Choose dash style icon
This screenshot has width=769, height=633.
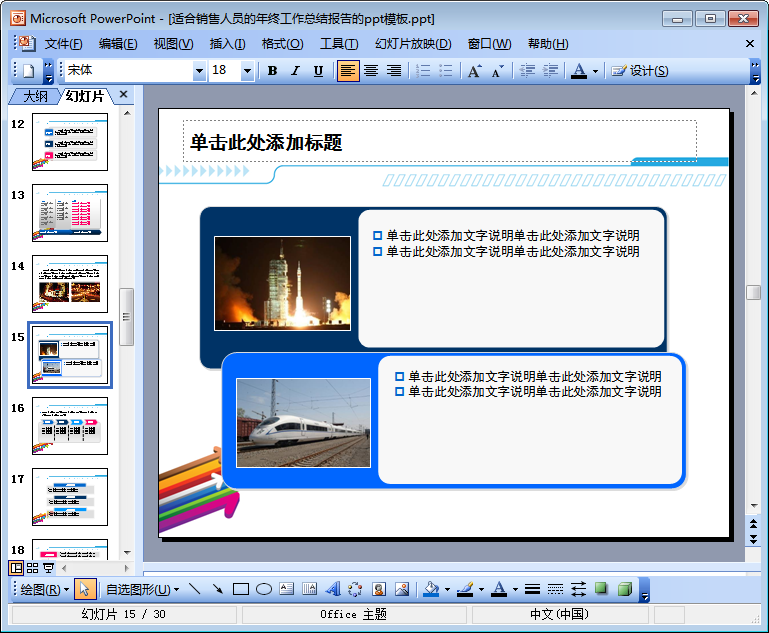pyautogui.click(x=555, y=589)
